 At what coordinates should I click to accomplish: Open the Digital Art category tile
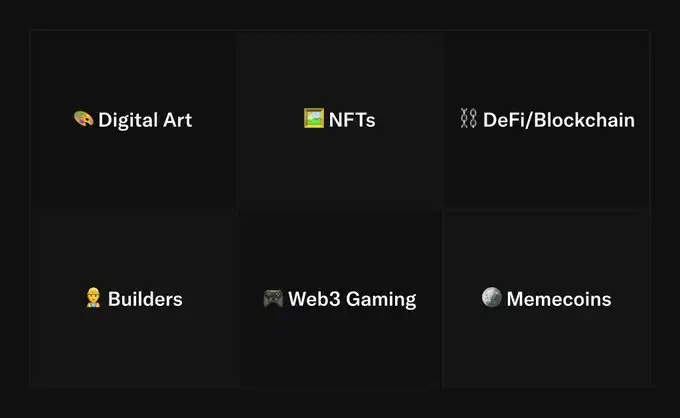point(133,160)
